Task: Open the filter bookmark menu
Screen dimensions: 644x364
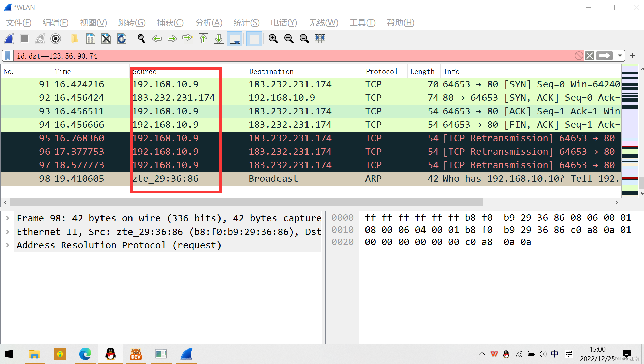Action: [8, 56]
